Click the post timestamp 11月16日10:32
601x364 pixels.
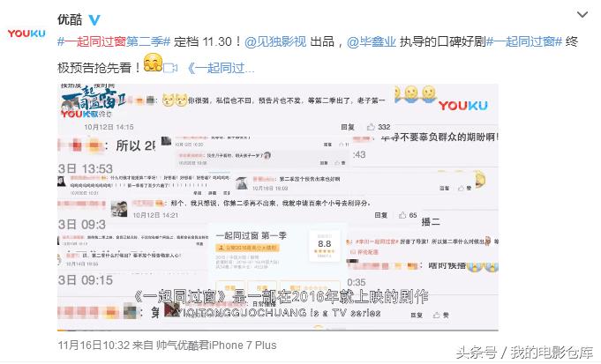[x=94, y=345]
